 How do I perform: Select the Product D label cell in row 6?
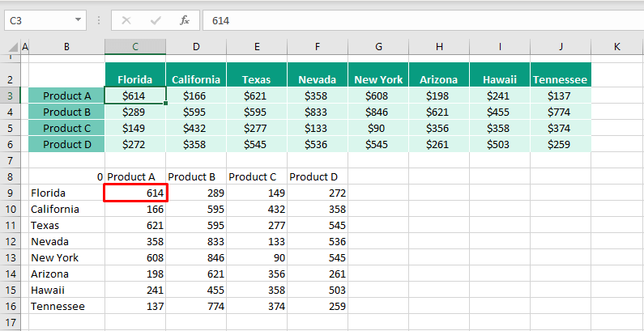[x=66, y=144]
